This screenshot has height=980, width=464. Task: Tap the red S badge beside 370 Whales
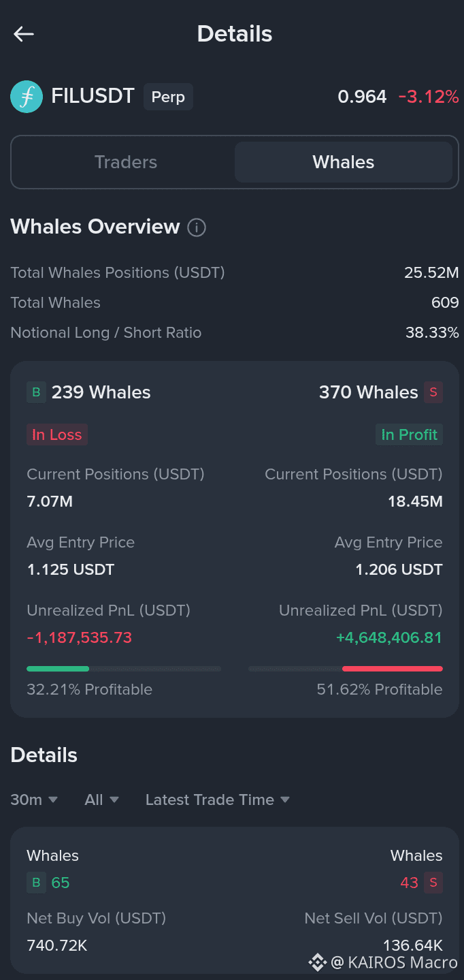pyautogui.click(x=433, y=392)
